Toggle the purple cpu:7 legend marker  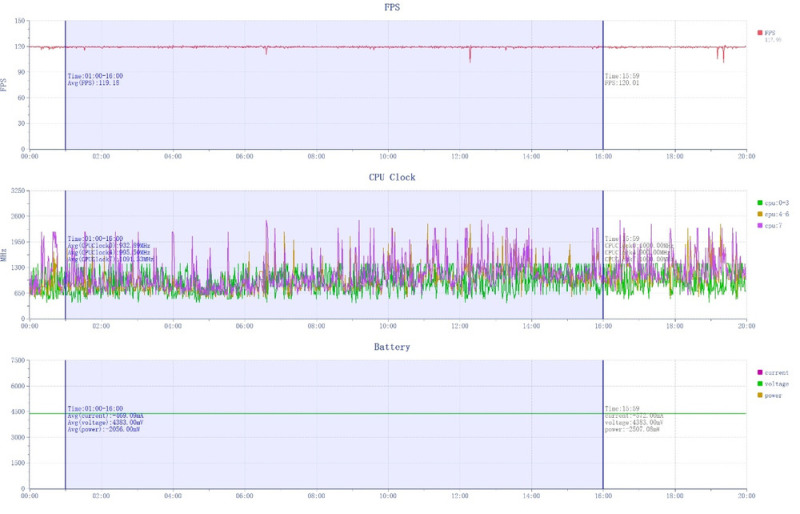tap(759, 226)
